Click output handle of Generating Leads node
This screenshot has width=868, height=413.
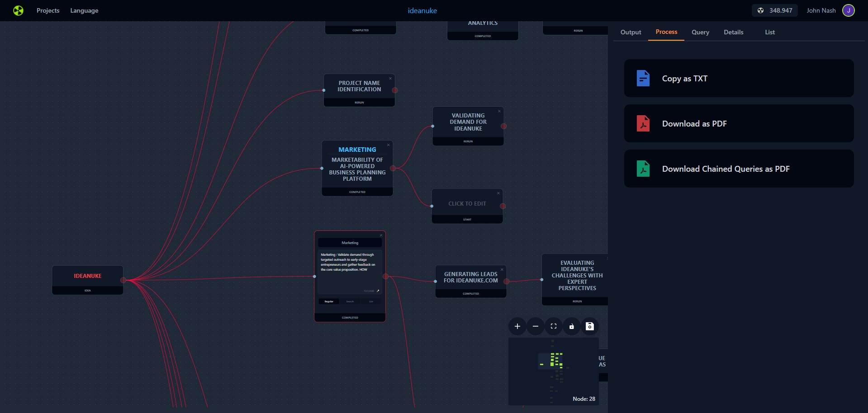coord(507,282)
